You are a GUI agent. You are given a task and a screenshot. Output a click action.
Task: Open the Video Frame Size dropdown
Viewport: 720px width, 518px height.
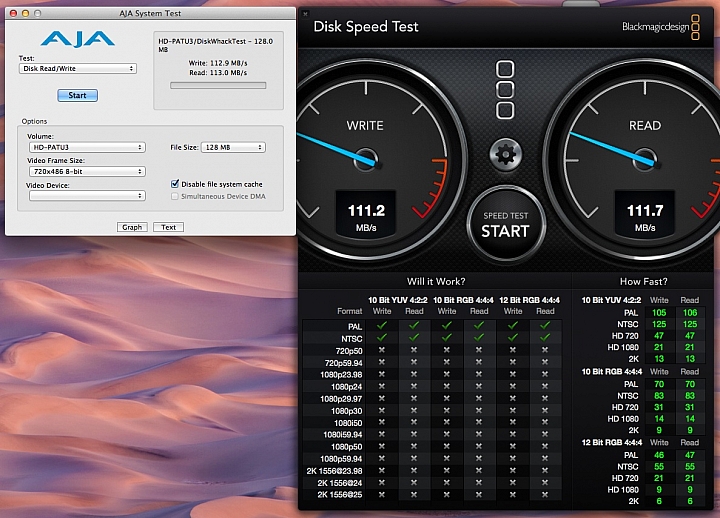(x=87, y=171)
